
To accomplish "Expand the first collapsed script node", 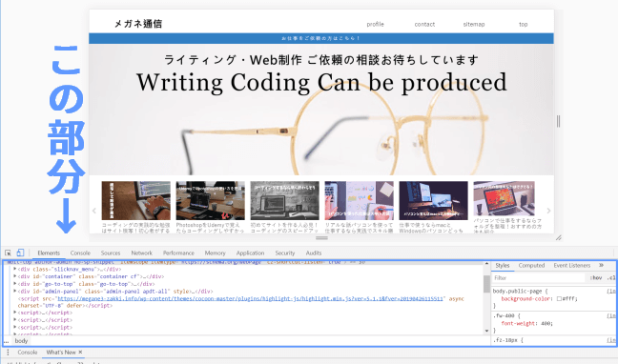I will (15, 313).
